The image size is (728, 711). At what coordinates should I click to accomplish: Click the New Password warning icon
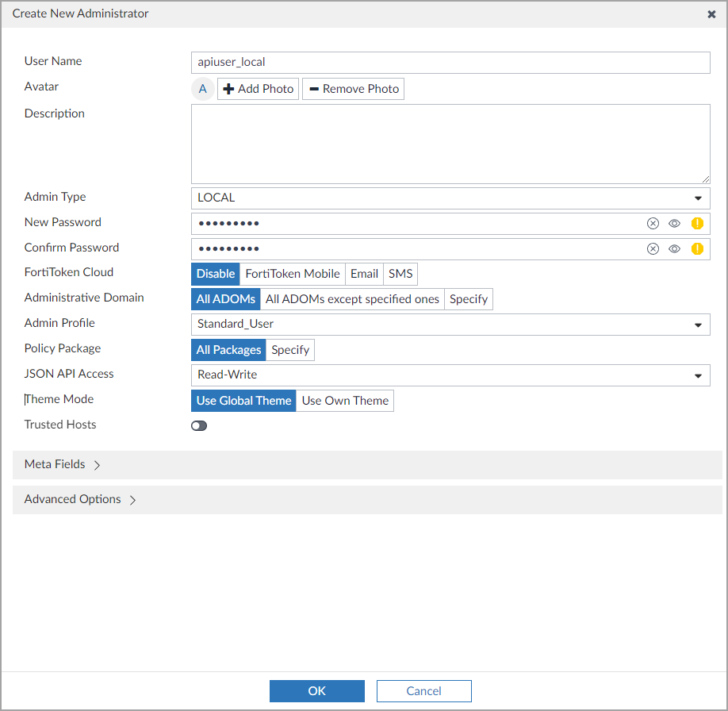(697, 224)
